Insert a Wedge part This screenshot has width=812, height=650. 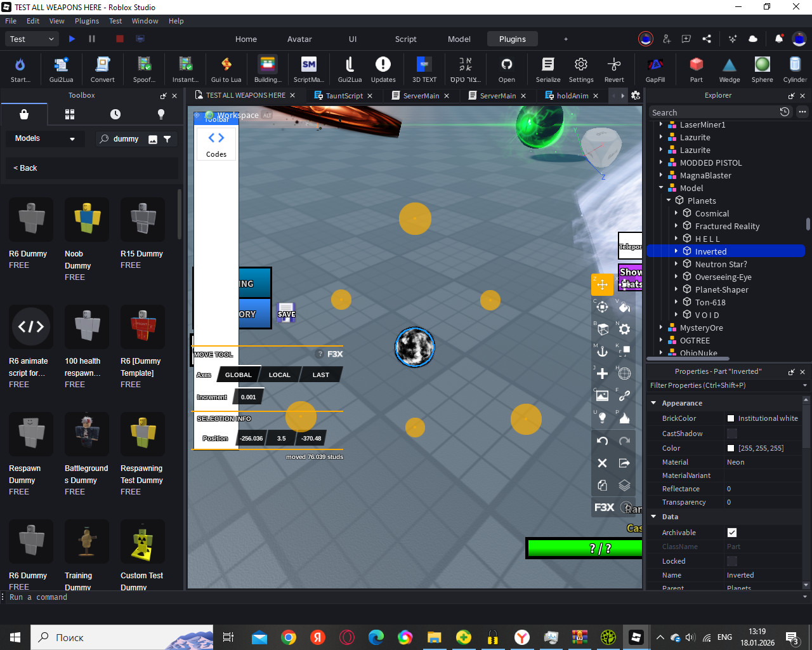coord(730,69)
